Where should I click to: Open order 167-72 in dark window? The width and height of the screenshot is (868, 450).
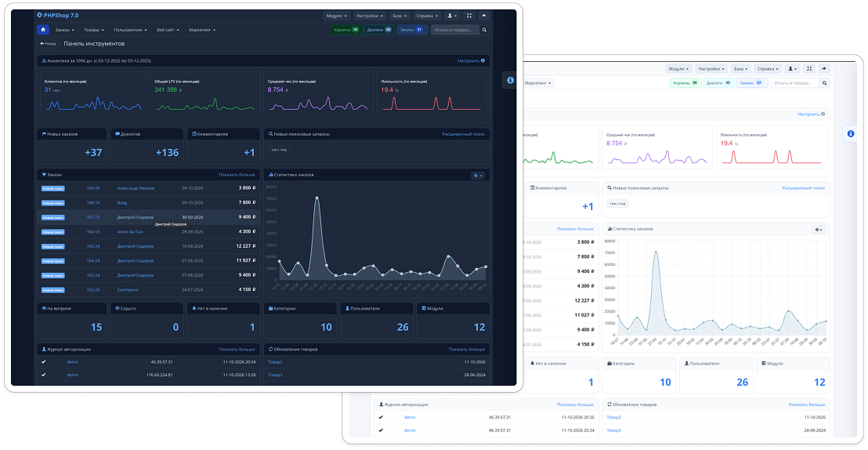coord(93,217)
